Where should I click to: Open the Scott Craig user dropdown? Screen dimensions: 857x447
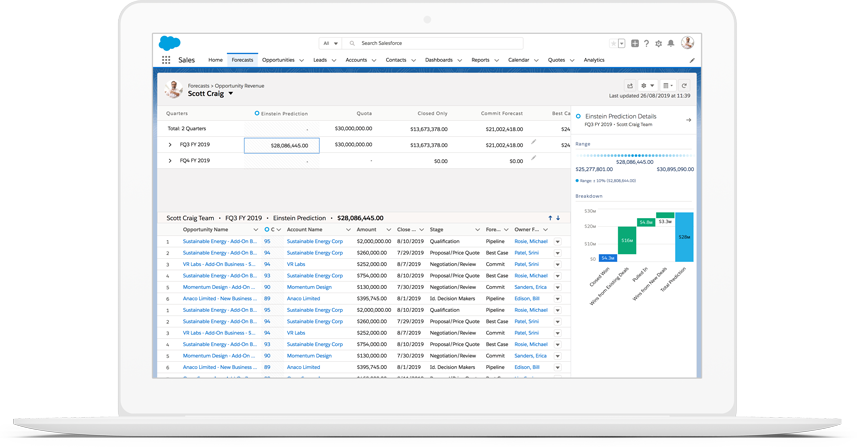[x=231, y=93]
